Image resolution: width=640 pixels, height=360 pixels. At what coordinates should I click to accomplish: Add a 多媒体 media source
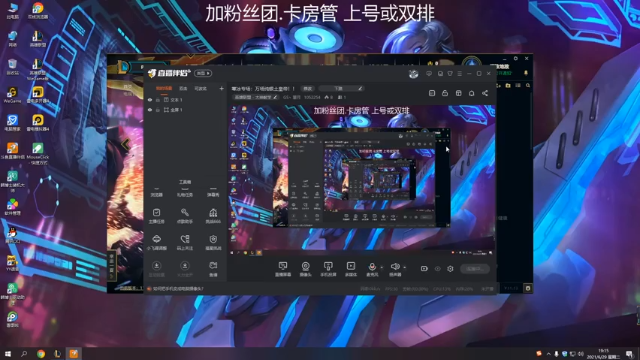(351, 269)
